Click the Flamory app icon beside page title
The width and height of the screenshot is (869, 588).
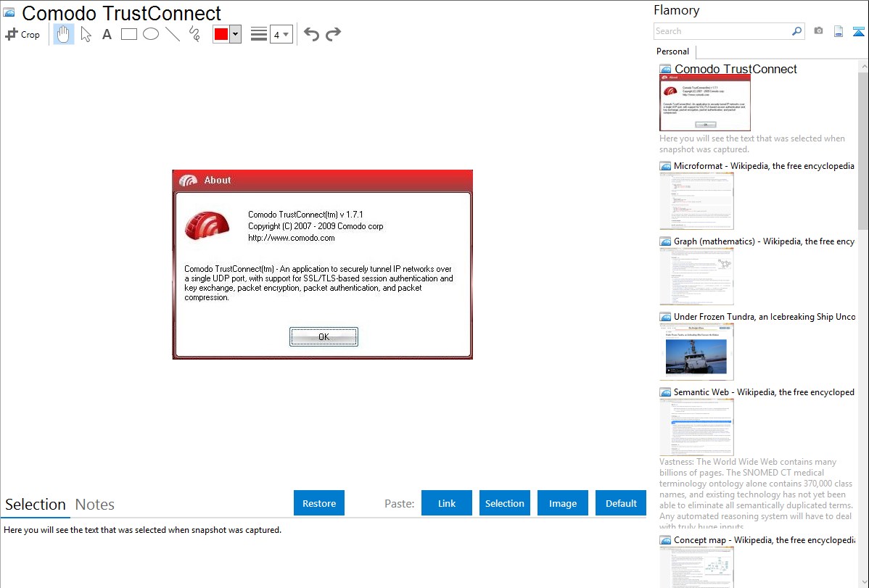[9, 12]
